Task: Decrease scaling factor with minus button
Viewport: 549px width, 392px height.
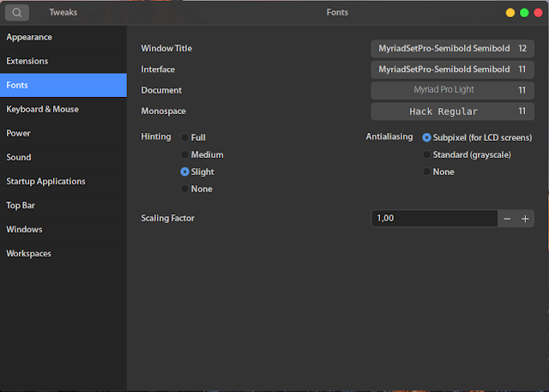Action: (507, 219)
